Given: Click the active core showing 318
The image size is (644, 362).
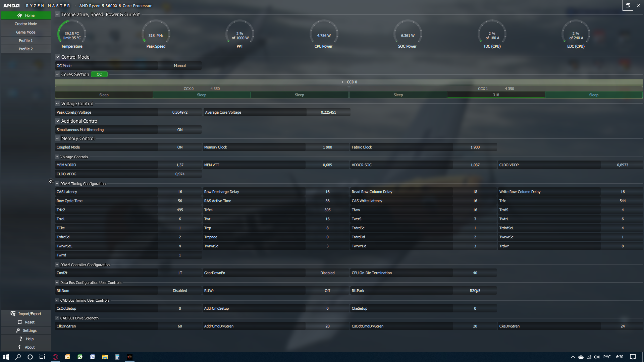Looking at the screenshot, I should pos(496,95).
